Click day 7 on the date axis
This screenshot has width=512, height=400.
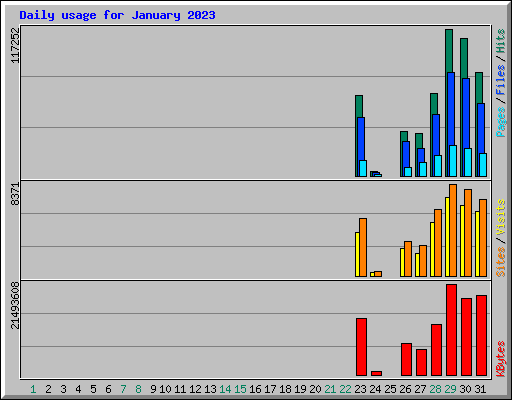click(x=123, y=389)
